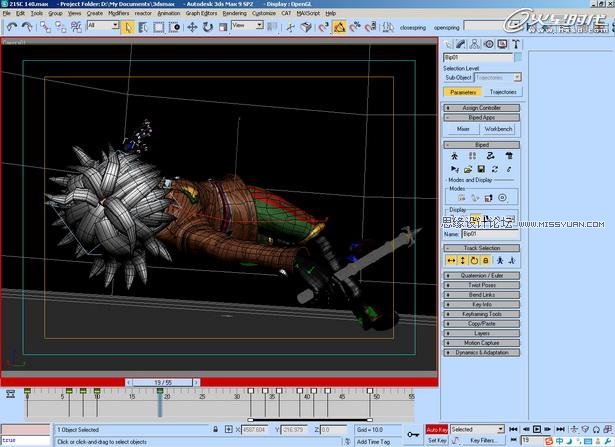The image size is (615, 447).
Task: Select Body Rotation in Track Selection
Action: pos(474,260)
